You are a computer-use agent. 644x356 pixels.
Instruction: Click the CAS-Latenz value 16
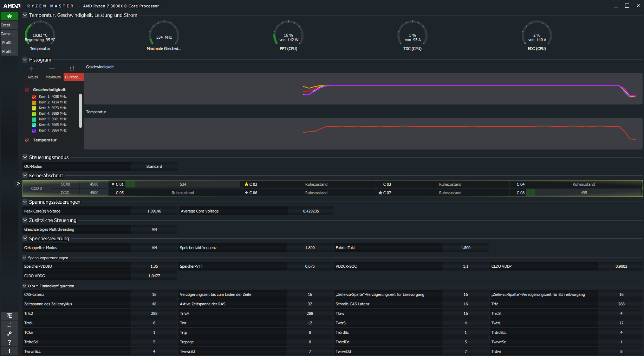[154, 294]
